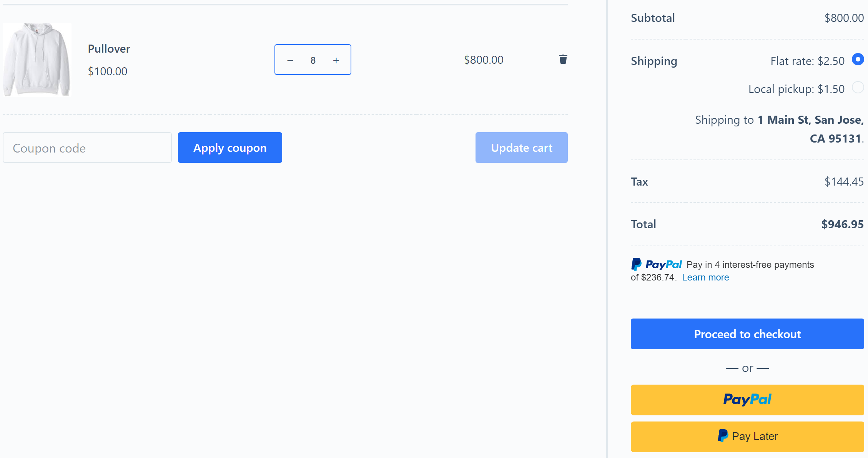Click the Apply coupon button

pyautogui.click(x=230, y=148)
